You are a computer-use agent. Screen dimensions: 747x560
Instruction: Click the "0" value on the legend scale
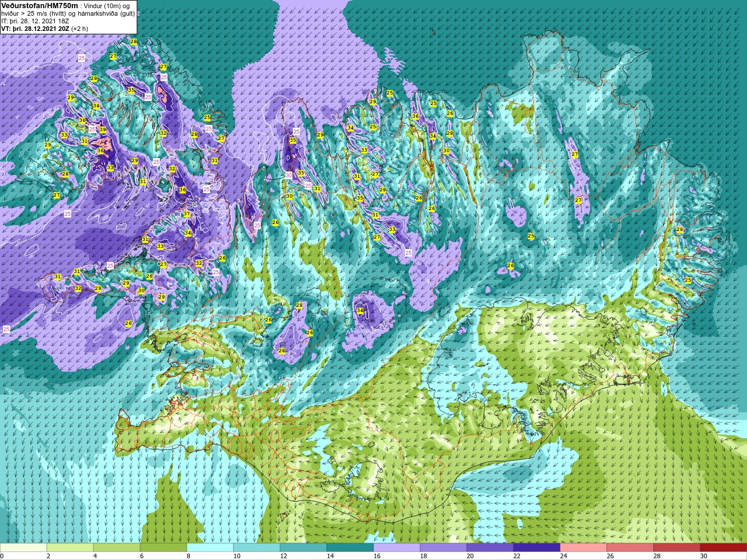click(2, 556)
